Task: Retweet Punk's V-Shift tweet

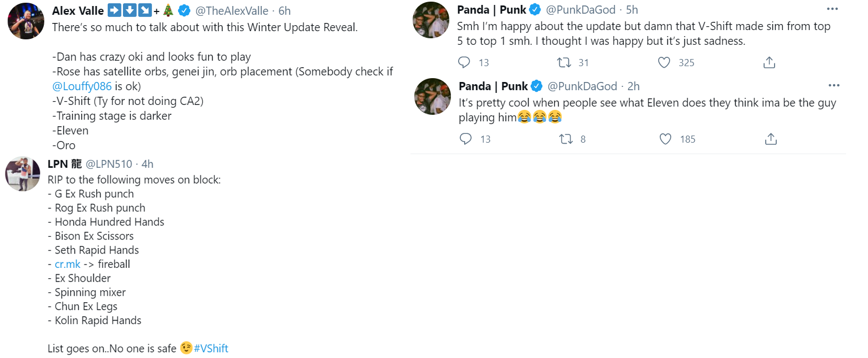Action: tap(564, 62)
